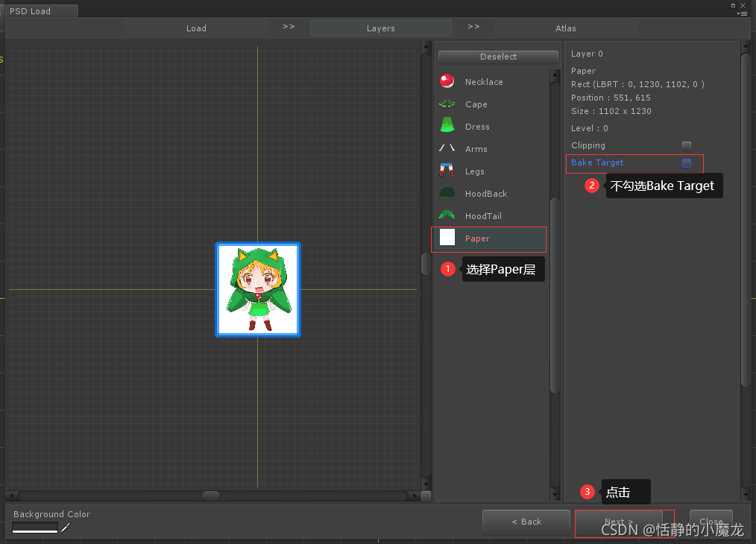Click the Close button
This screenshot has width=756, height=544.
[x=711, y=522]
